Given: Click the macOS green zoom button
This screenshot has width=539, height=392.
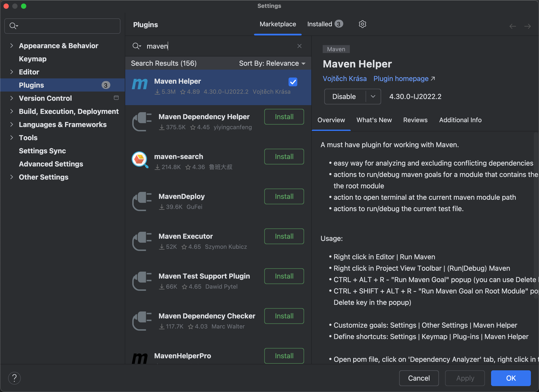Looking at the screenshot, I should [23, 6].
